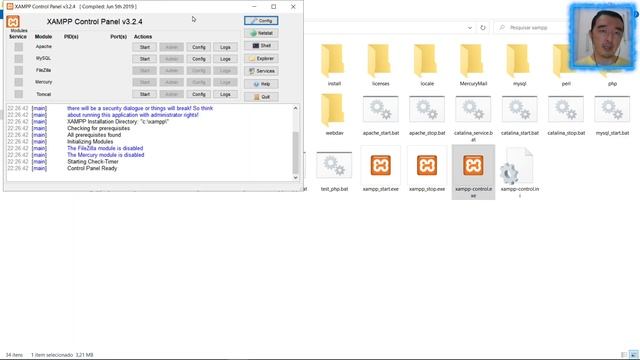Toggle Apache service checkbox
The height and width of the screenshot is (360, 640).
pyautogui.click(x=19, y=47)
